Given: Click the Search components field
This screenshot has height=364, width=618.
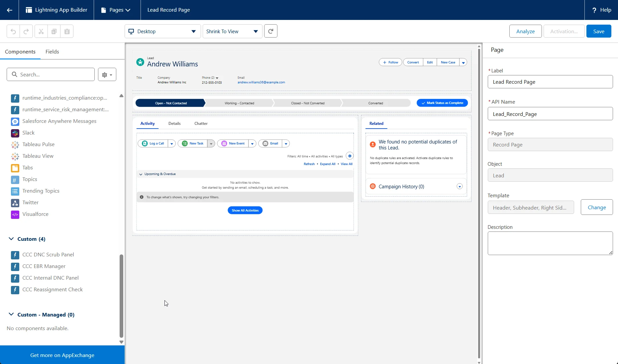Looking at the screenshot, I should point(51,75).
